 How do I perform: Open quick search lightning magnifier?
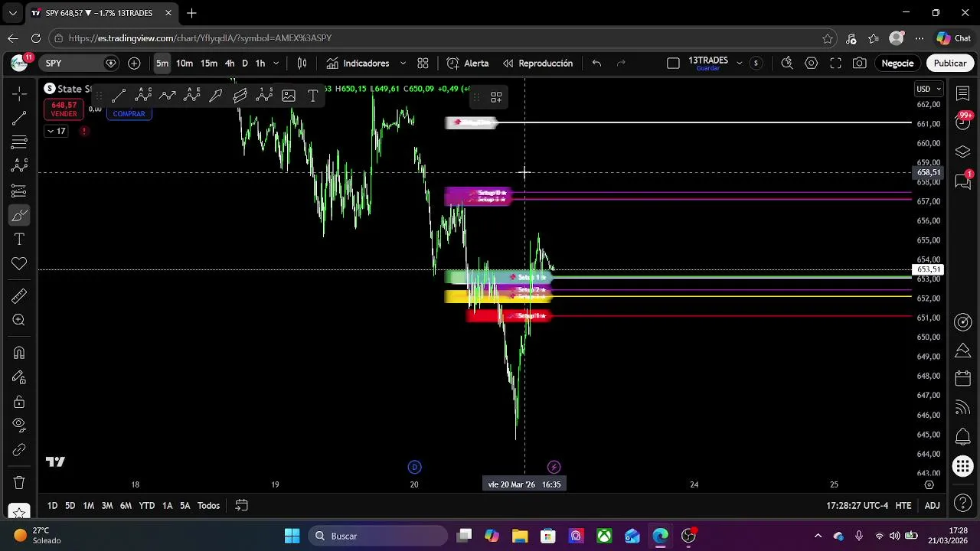(787, 64)
